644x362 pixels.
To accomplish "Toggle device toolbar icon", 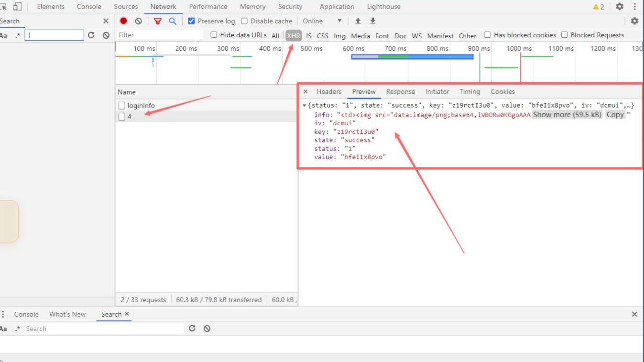I will [17, 7].
